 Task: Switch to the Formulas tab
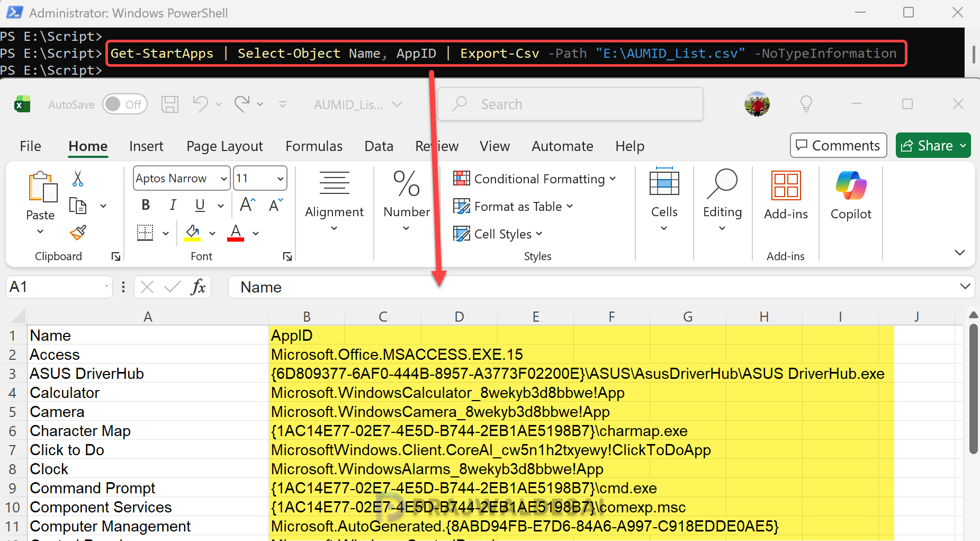point(314,146)
